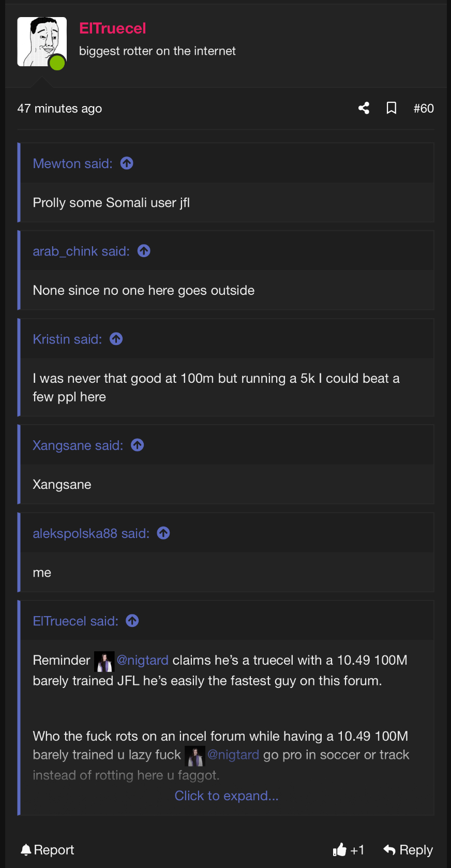Report this post
451x868 pixels.
pyautogui.click(x=47, y=850)
